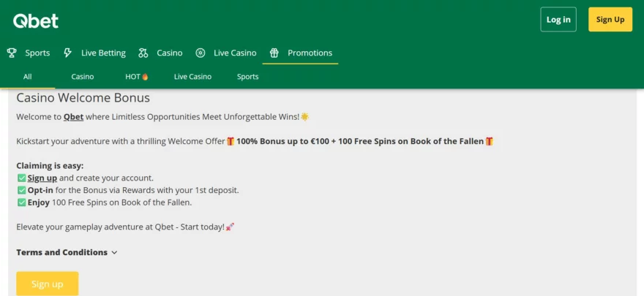Image resolution: width=644 pixels, height=296 pixels.
Task: Switch to the Live Casino promotions tab
Action: click(x=192, y=77)
